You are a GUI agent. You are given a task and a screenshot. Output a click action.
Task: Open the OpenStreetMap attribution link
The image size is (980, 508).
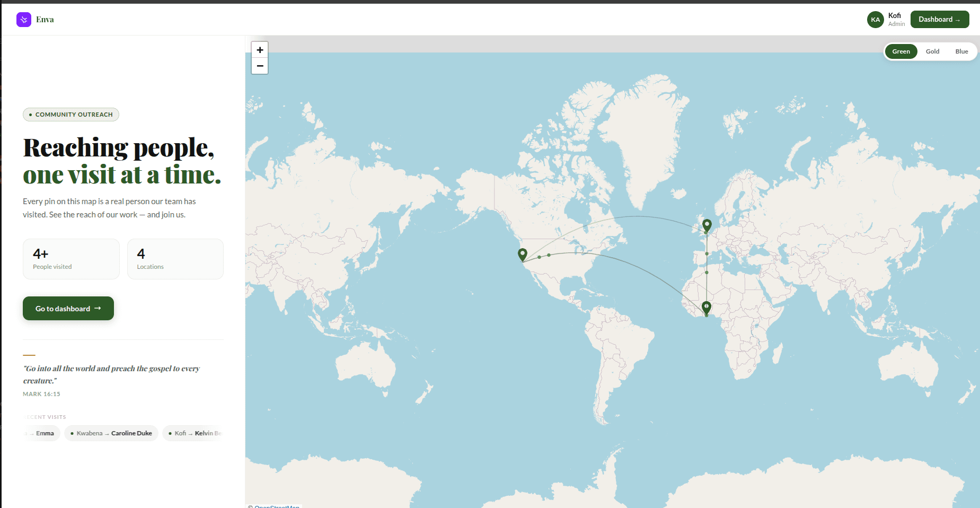click(277, 506)
